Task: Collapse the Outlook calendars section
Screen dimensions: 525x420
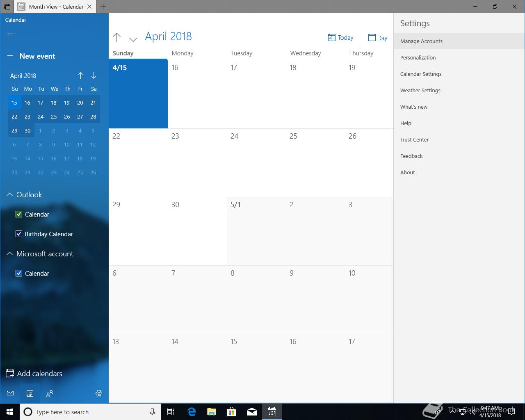Action: click(10, 195)
